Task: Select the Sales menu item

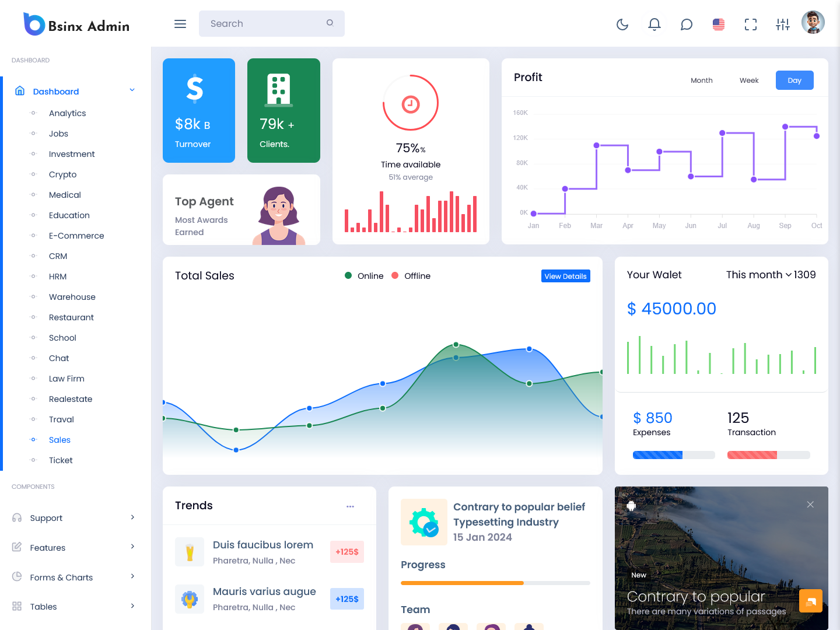Action: tap(60, 440)
